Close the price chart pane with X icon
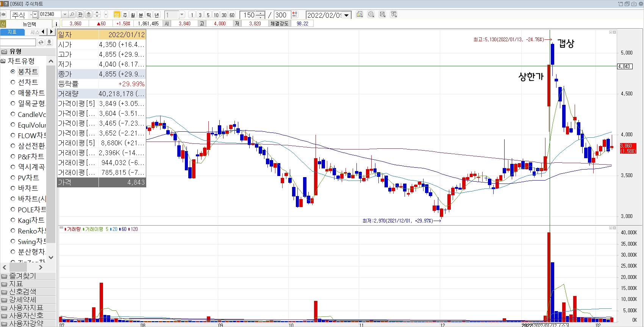Viewport: 644px width, 327px height. click(x=614, y=32)
